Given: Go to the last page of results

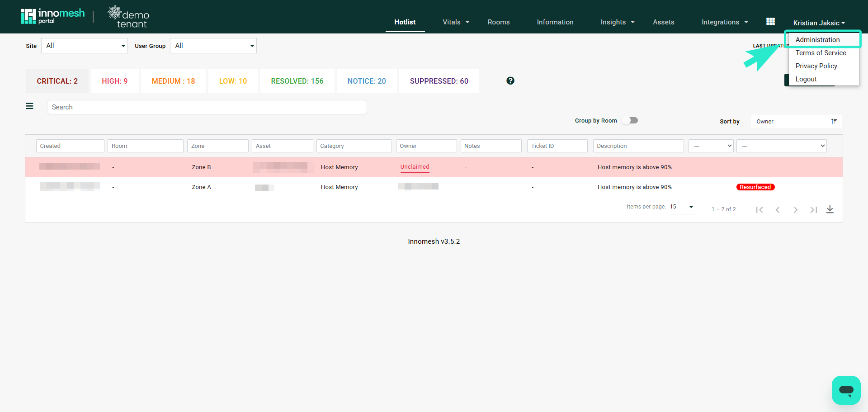Looking at the screenshot, I should pyautogui.click(x=814, y=210).
